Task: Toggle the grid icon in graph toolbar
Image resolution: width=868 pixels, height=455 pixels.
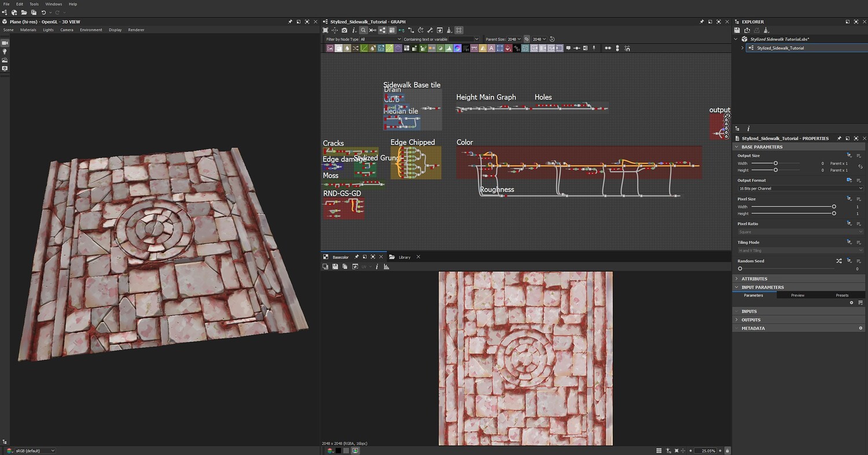Action: [459, 30]
